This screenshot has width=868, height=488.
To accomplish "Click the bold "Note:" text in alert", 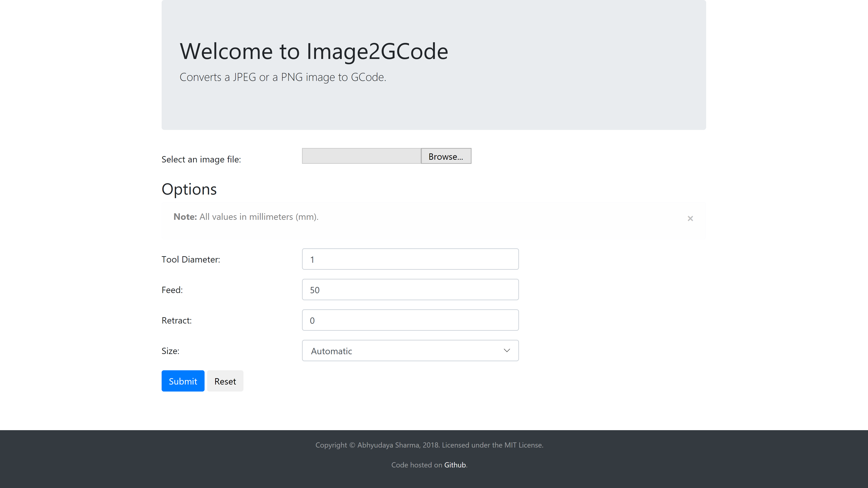I will (185, 217).
